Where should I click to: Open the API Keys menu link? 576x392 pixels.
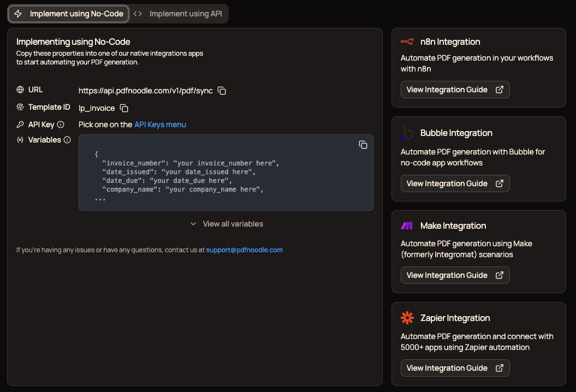(x=160, y=124)
